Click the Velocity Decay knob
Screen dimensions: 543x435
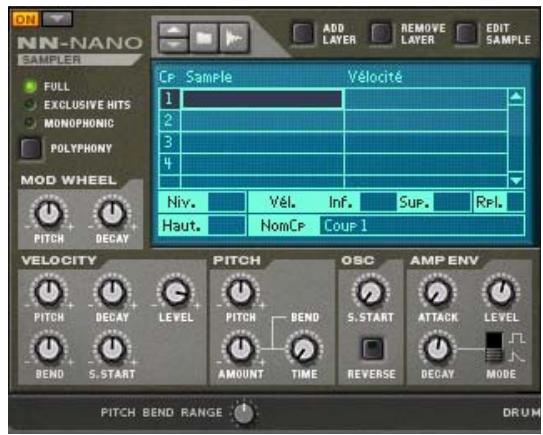(112, 292)
